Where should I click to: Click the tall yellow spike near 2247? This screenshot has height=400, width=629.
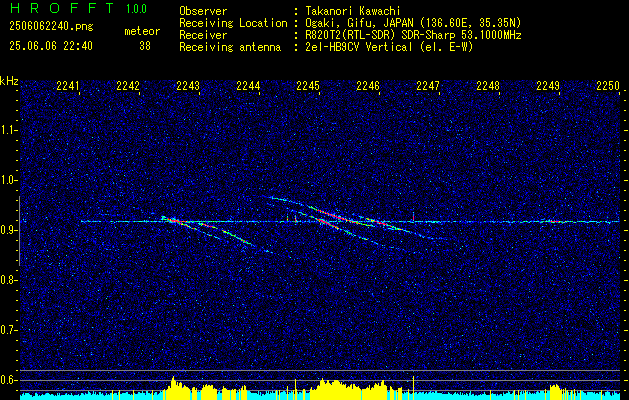tap(413, 386)
